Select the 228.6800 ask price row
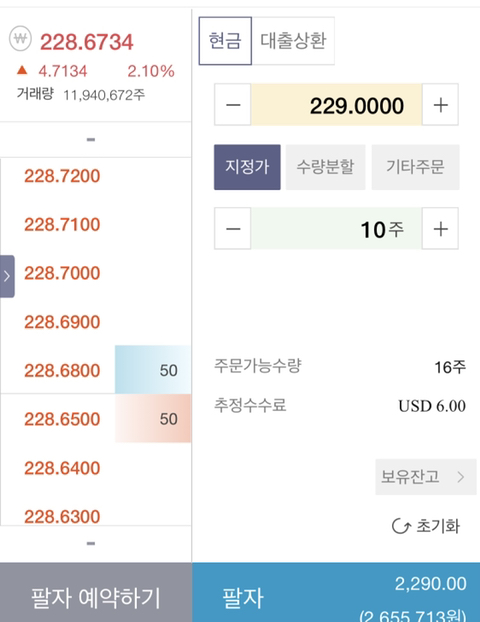This screenshot has width=480, height=622. click(x=96, y=370)
